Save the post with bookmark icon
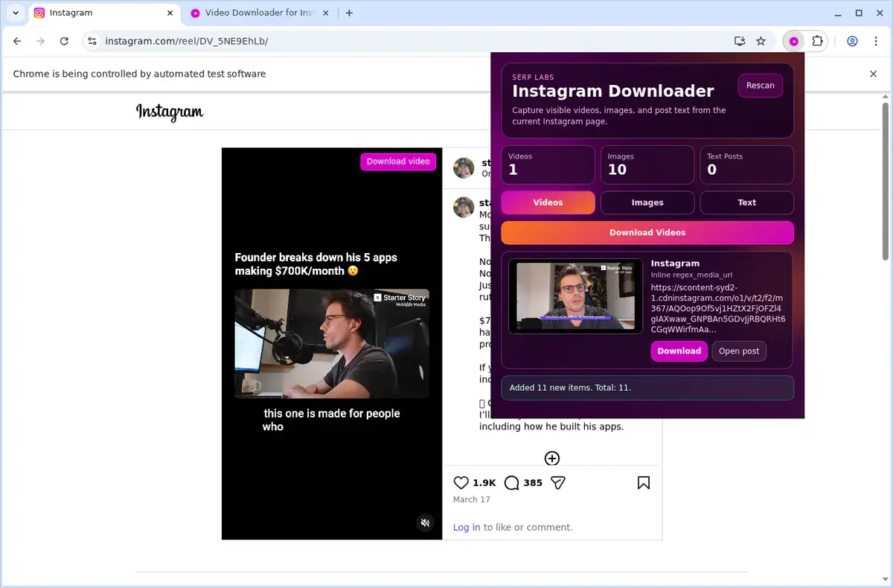The image size is (893, 588). pyautogui.click(x=644, y=482)
